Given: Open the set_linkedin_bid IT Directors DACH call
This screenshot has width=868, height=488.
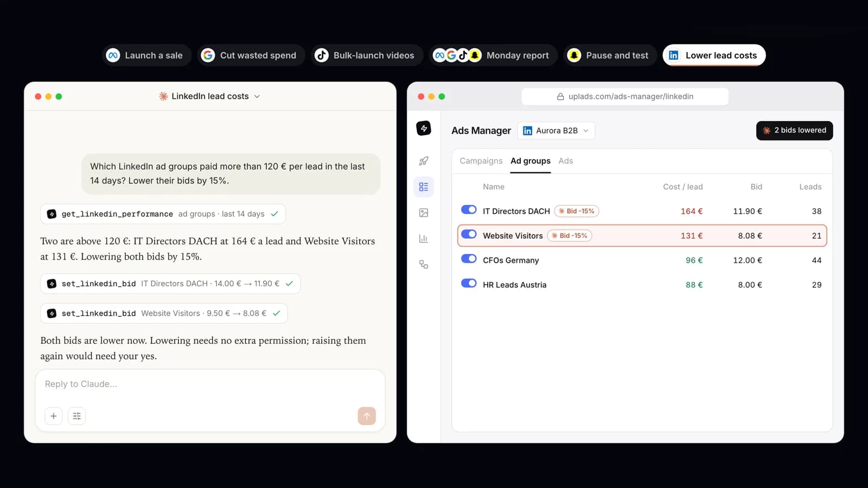Looking at the screenshot, I should tap(170, 284).
